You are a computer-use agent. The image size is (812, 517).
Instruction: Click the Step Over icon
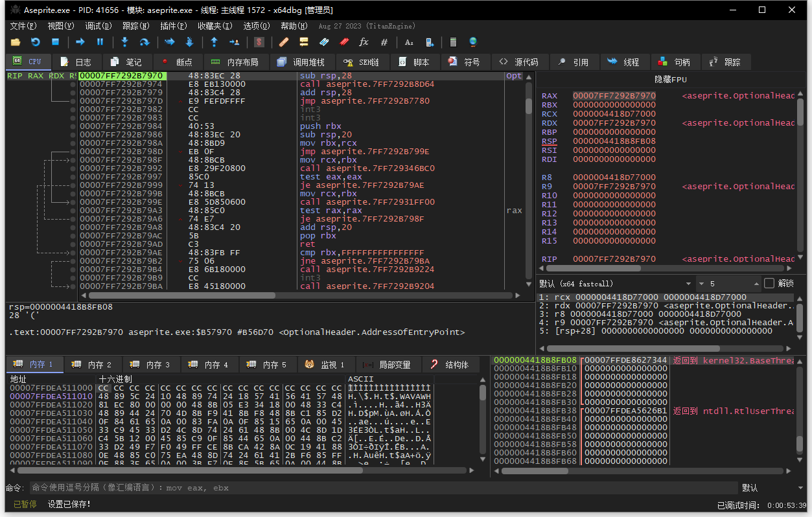(x=145, y=42)
